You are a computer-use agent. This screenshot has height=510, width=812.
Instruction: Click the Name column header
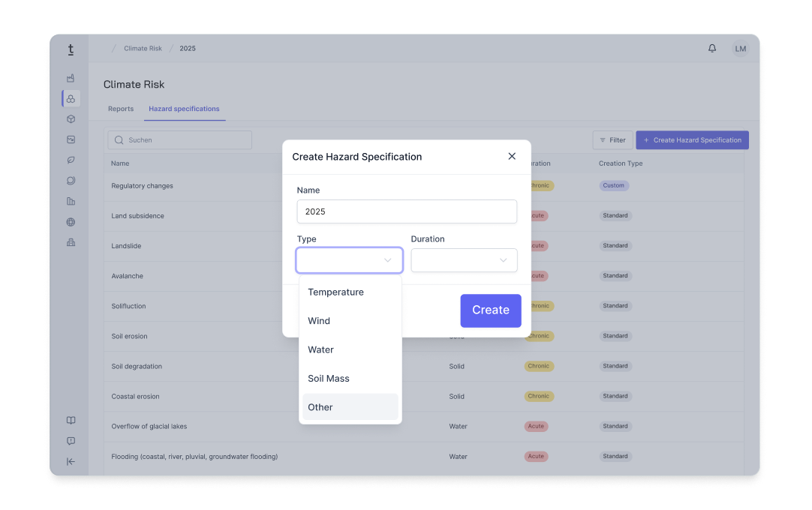(120, 163)
